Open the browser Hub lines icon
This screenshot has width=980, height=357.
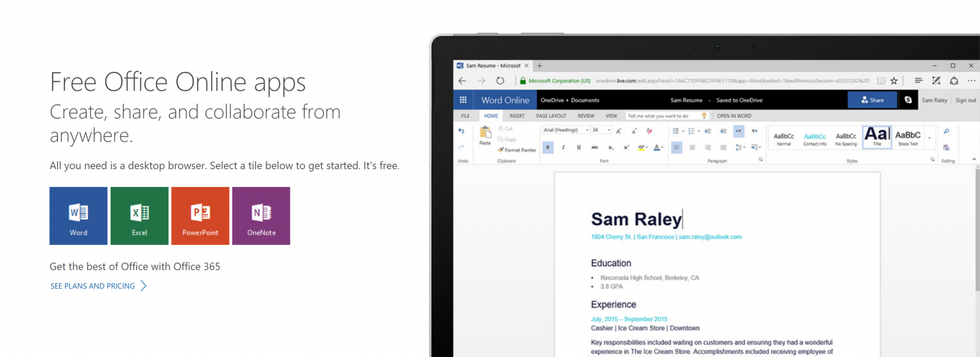(919, 81)
